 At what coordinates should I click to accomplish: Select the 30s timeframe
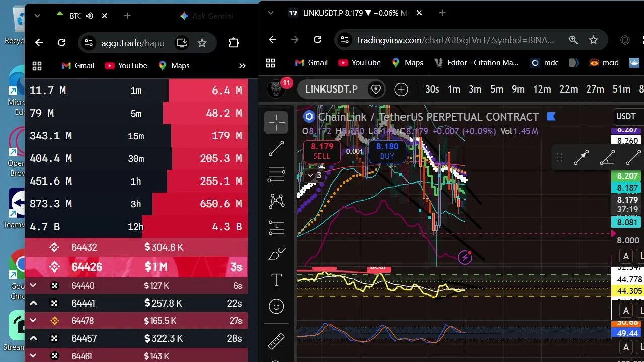click(x=432, y=89)
